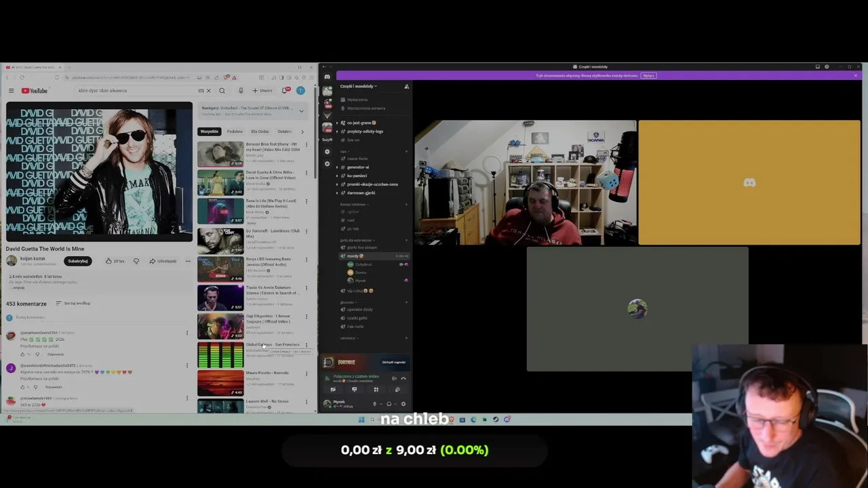The width and height of the screenshot is (868, 488).
Task: Mute the Discord microphone
Action: pyautogui.click(x=374, y=404)
